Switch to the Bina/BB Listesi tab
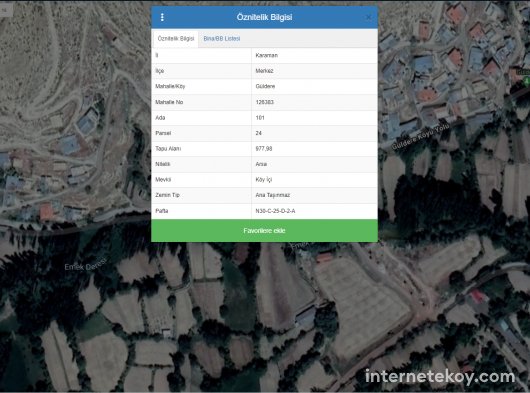The height and width of the screenshot is (393, 530). [x=222, y=39]
